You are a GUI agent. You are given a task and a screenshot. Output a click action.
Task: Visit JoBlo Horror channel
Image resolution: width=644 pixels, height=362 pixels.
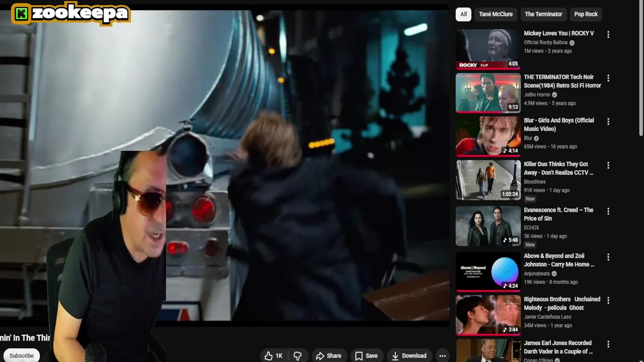tap(537, 95)
